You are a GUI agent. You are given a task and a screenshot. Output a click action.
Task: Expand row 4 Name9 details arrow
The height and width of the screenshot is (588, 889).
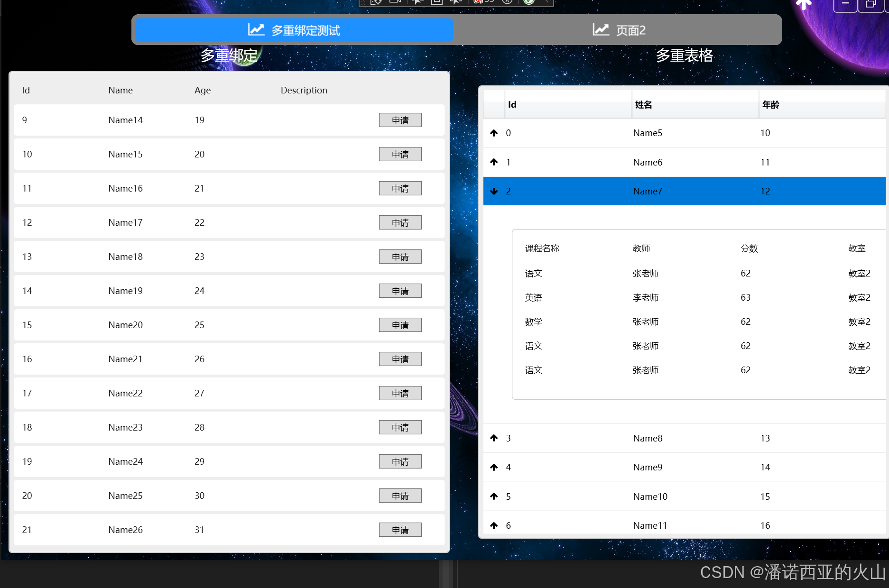(x=494, y=467)
